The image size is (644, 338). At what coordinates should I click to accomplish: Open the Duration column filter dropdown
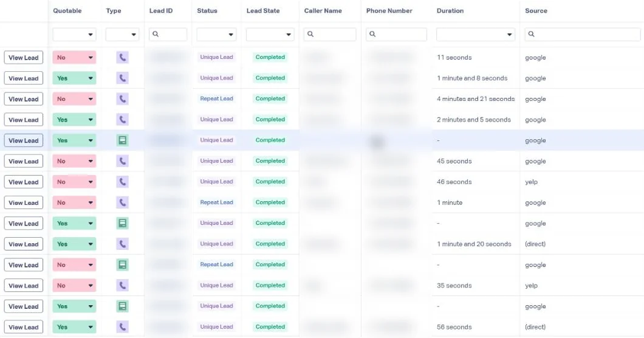pyautogui.click(x=476, y=35)
